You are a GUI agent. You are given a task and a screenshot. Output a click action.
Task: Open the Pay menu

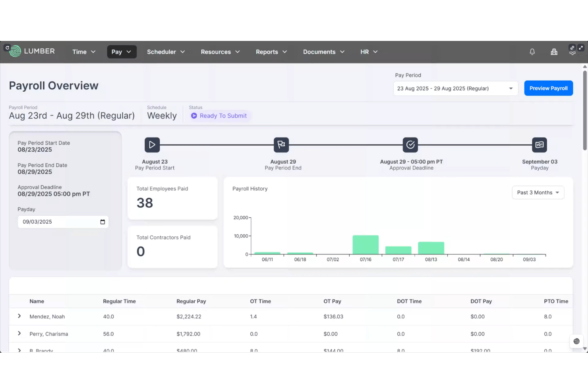coord(122,52)
